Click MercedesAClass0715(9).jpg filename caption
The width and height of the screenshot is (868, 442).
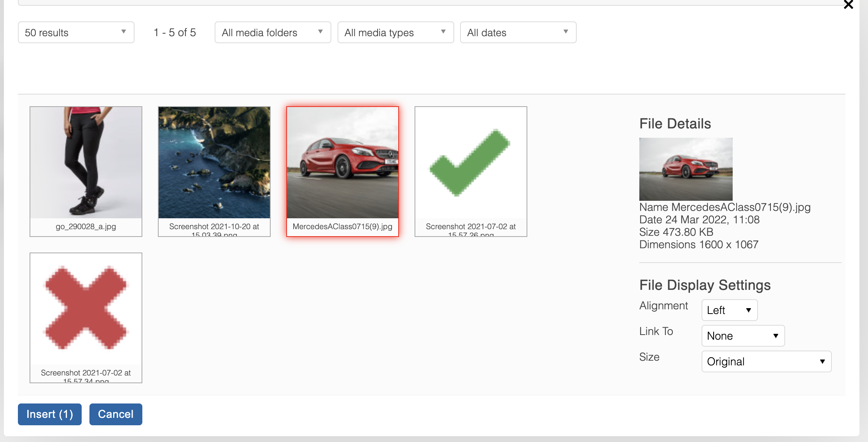pyautogui.click(x=342, y=227)
